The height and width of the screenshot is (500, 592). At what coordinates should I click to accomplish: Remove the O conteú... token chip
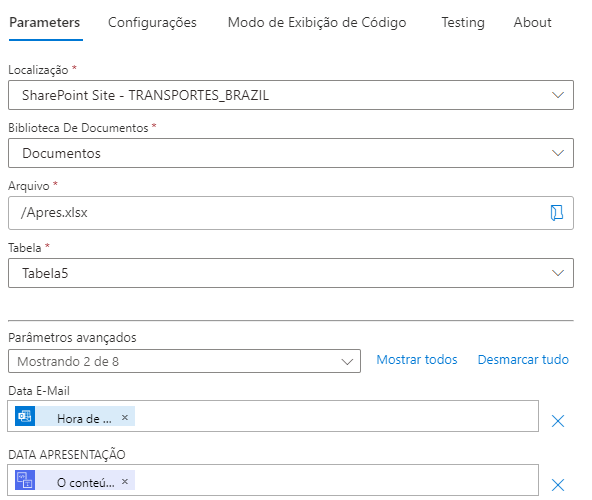point(125,481)
